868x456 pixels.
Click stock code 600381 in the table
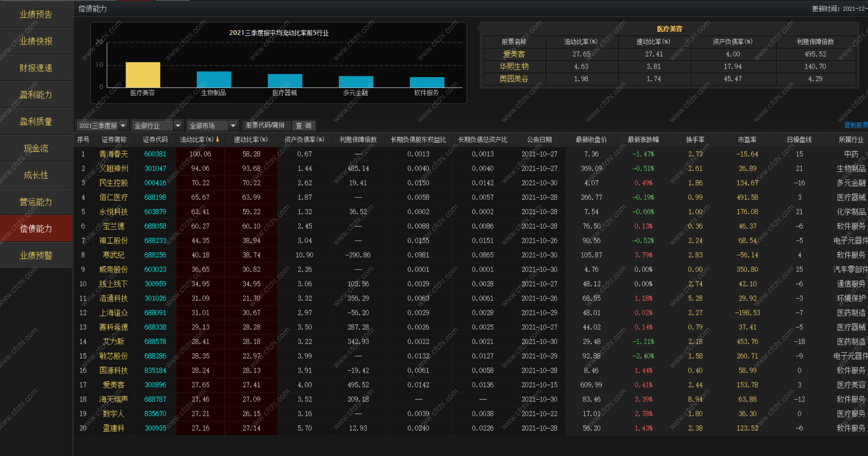[x=155, y=154]
